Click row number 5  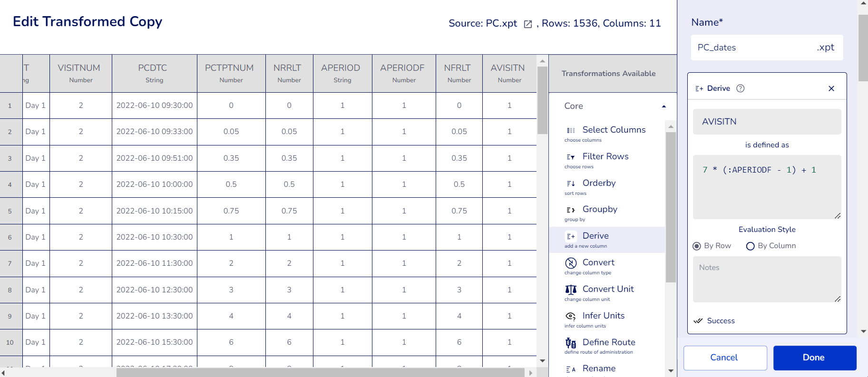[10, 211]
